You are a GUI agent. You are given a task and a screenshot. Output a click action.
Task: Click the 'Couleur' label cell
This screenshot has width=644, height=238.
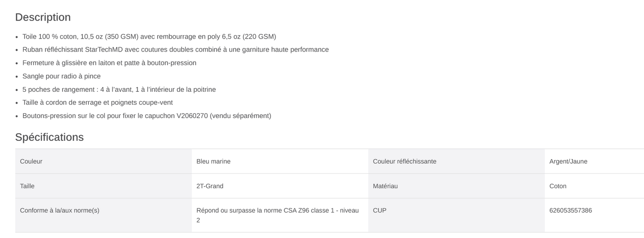coord(31,162)
